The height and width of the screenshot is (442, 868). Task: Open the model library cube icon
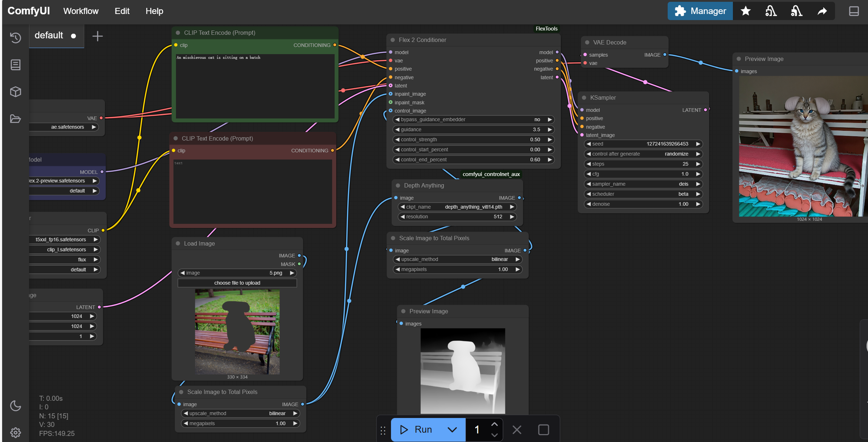pyautogui.click(x=15, y=92)
